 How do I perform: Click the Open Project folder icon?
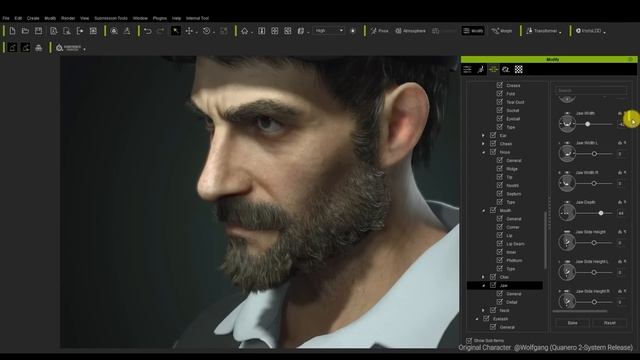tap(25, 31)
